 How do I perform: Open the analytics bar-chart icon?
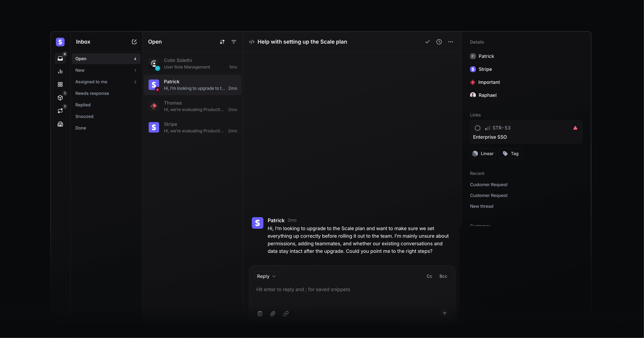tap(60, 71)
